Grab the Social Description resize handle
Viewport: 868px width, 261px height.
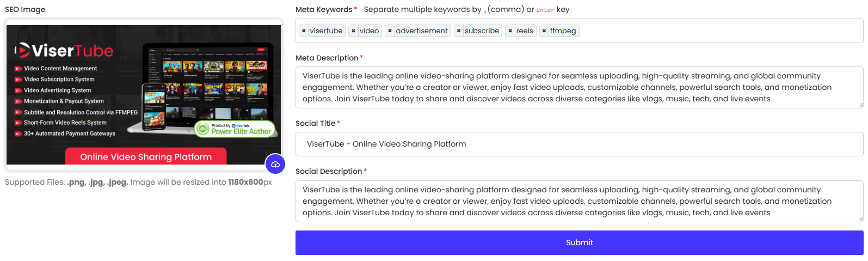[860, 218]
